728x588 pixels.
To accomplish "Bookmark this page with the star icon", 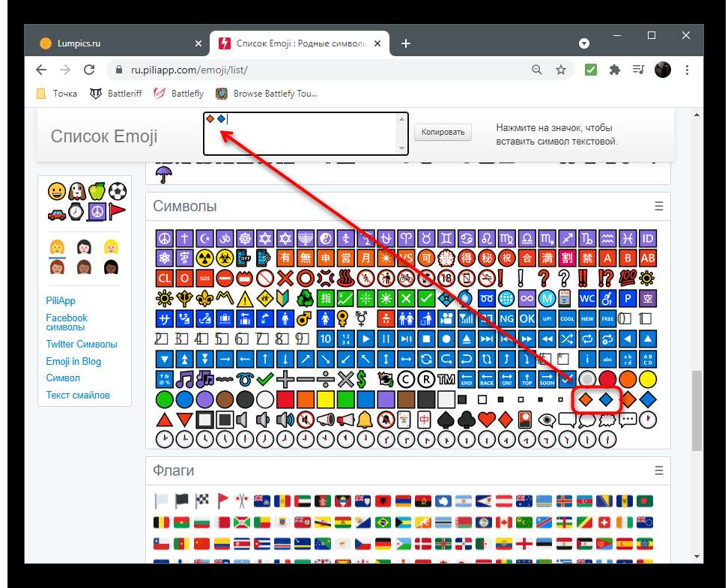I will (560, 70).
